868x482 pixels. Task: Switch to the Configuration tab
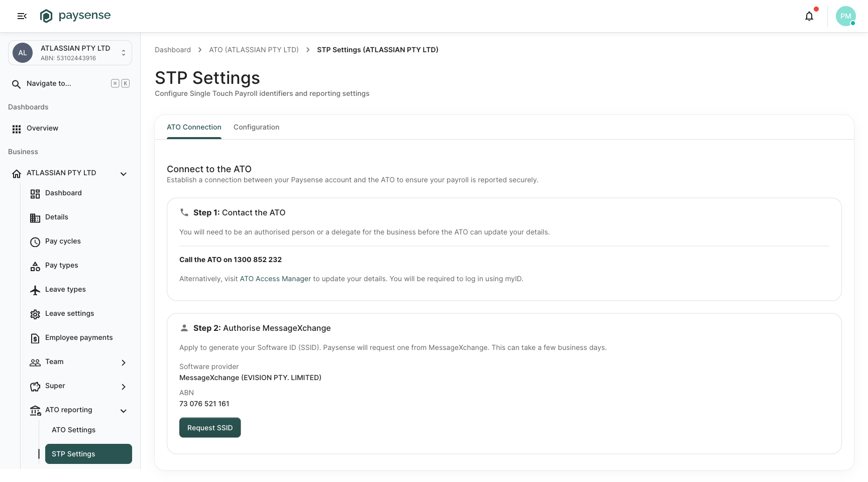[256, 128]
